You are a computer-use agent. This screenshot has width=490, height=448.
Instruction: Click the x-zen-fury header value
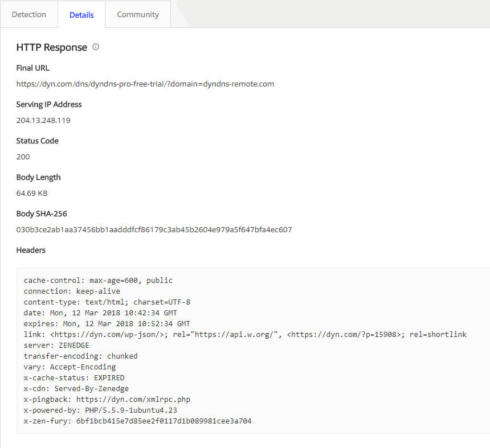pos(164,421)
